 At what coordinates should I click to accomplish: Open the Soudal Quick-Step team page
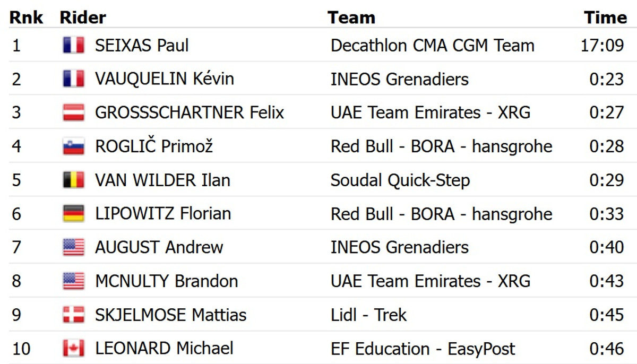400,180
